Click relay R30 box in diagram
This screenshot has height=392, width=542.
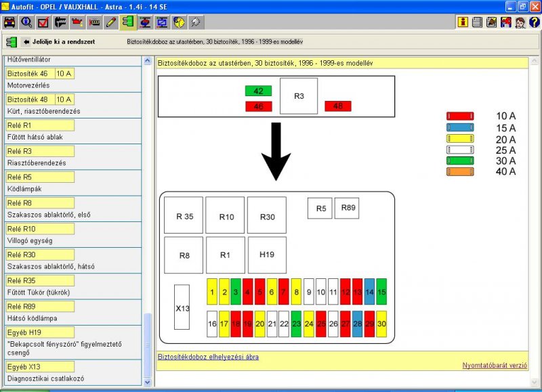click(267, 215)
